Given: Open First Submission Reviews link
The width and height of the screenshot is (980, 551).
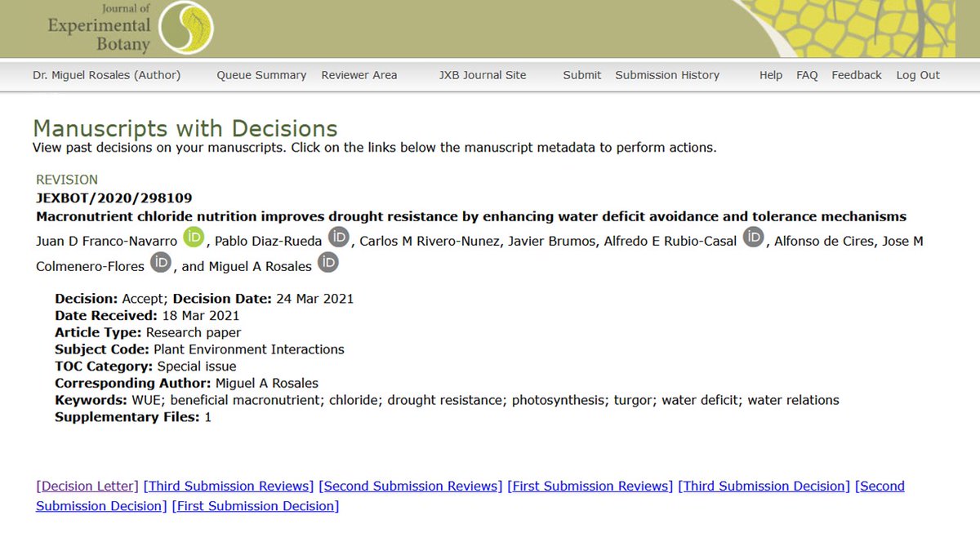Looking at the screenshot, I should pos(590,486).
